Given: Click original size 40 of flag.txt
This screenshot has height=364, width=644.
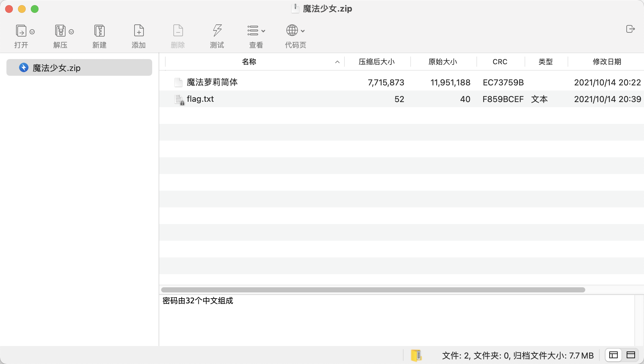Looking at the screenshot, I should [465, 99].
